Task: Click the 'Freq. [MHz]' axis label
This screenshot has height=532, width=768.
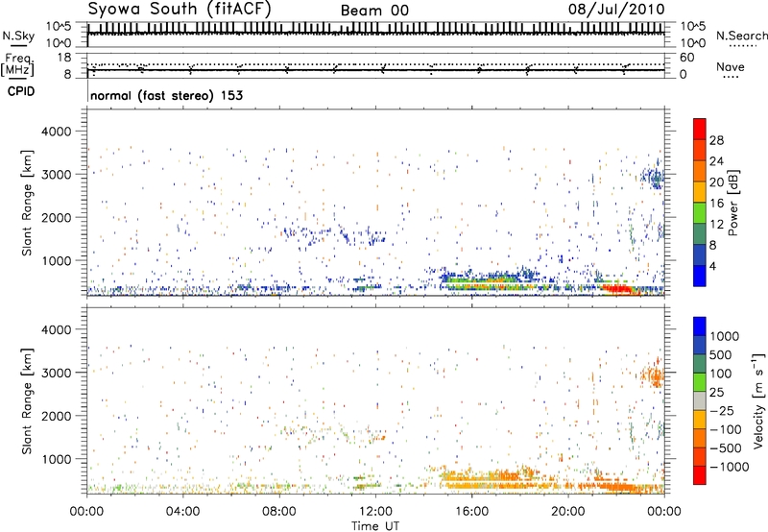Action: [17, 65]
